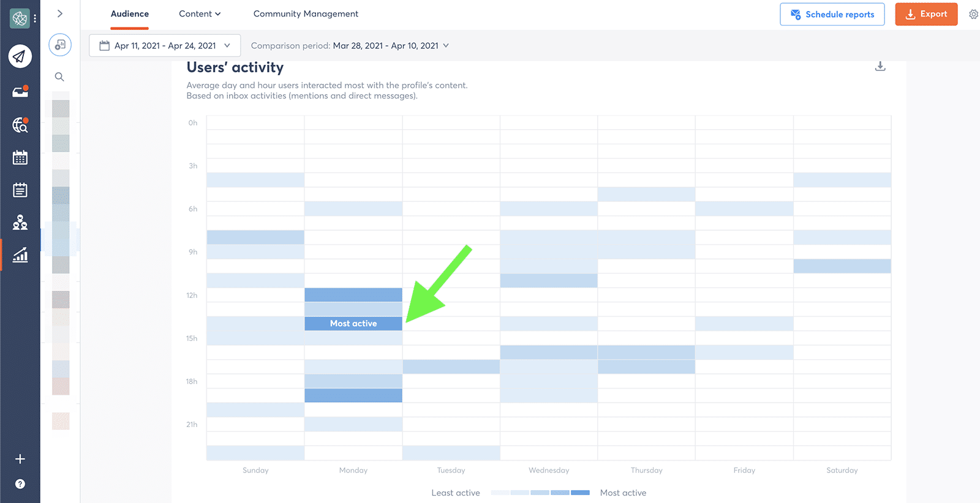The image size is (980, 503).
Task: Click the Most active heatmap cell
Action: (353, 323)
